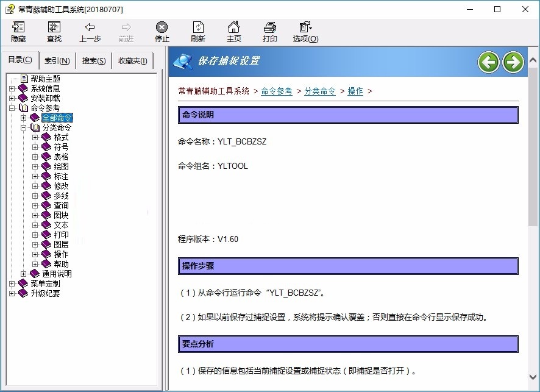540x392 pixels.
Task: Click the 绘图 book icon
Action: pyautogui.click(x=46, y=166)
